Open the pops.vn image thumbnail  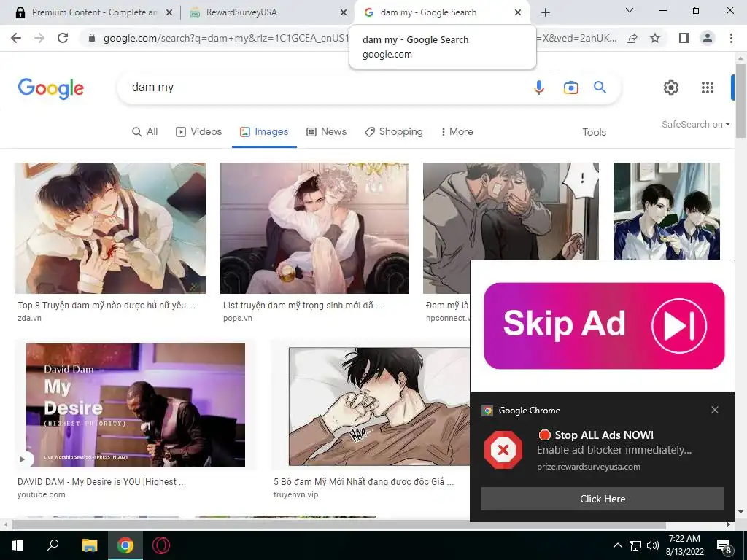(x=314, y=228)
